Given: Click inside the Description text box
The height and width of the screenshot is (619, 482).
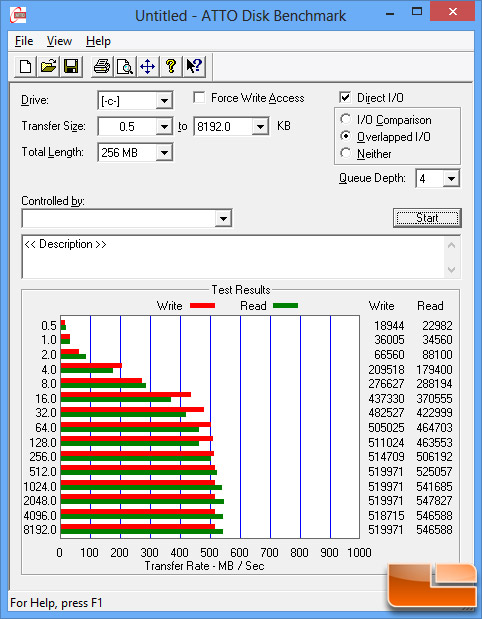Looking at the screenshot, I should coord(234,257).
